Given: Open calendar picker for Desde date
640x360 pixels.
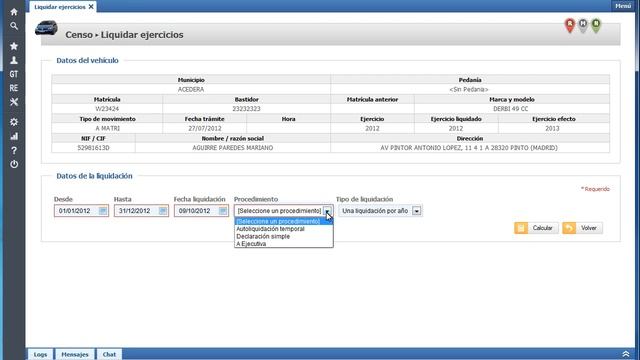Looking at the screenshot, I should pyautogui.click(x=102, y=211).
